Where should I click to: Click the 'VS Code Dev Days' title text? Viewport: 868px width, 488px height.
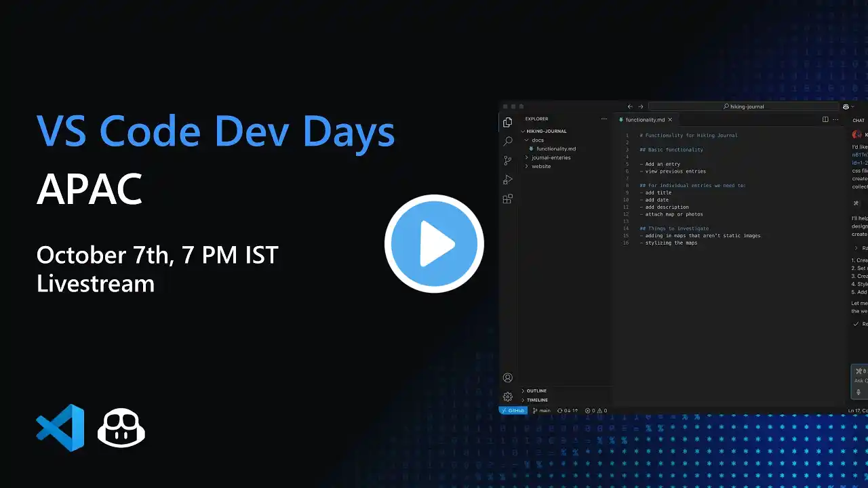[x=216, y=131]
